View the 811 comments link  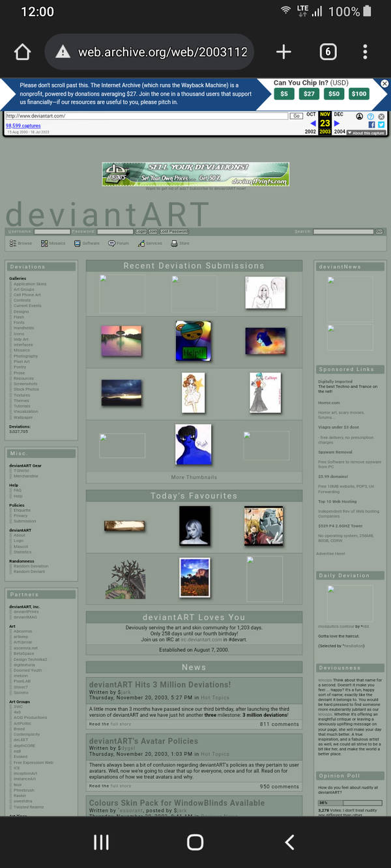tap(280, 724)
